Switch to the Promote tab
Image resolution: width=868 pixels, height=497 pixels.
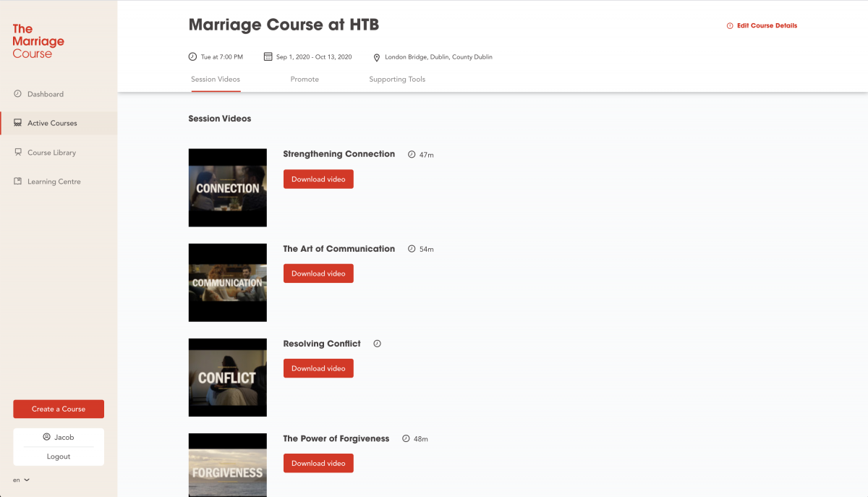[x=305, y=80]
